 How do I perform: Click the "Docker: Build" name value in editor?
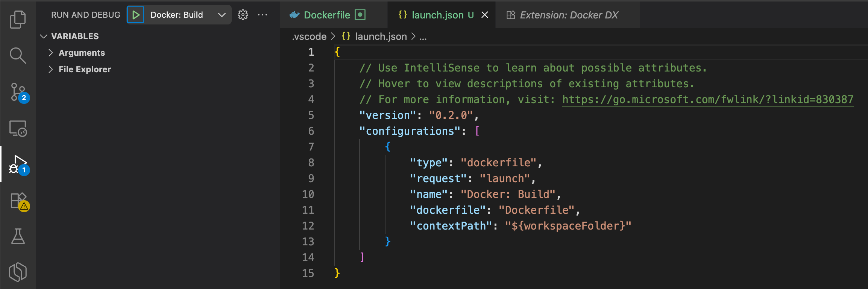tap(508, 194)
